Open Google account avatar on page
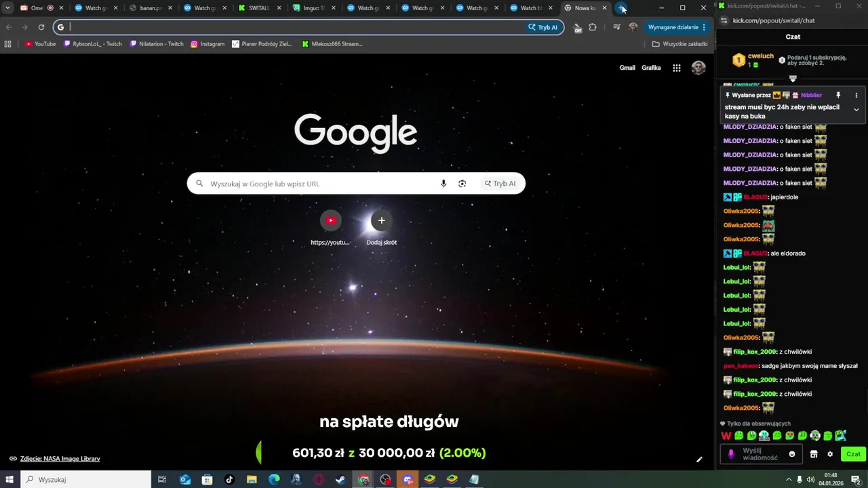868x488 pixels. tap(698, 68)
